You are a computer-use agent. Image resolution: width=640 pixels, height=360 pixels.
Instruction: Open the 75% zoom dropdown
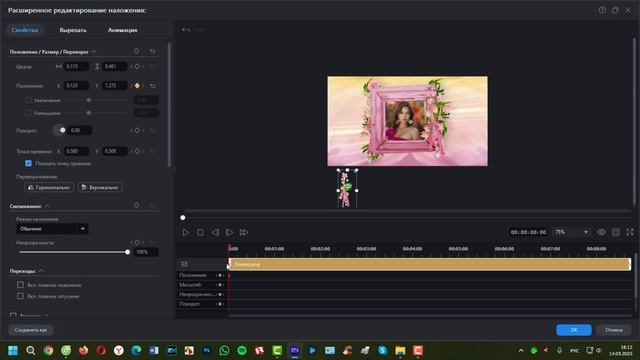click(571, 232)
